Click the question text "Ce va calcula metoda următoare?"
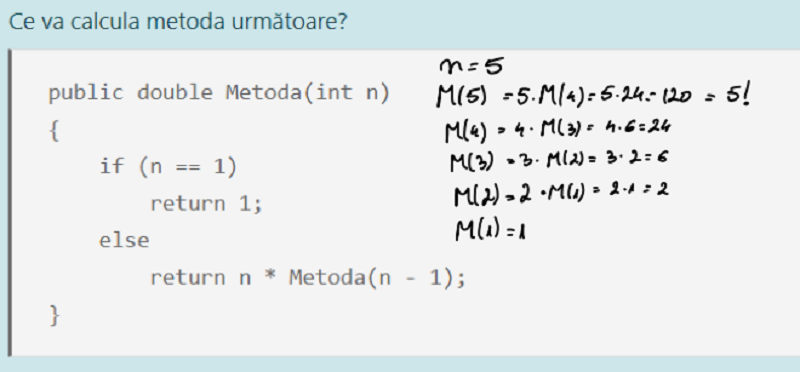800x372 pixels. coord(178,22)
